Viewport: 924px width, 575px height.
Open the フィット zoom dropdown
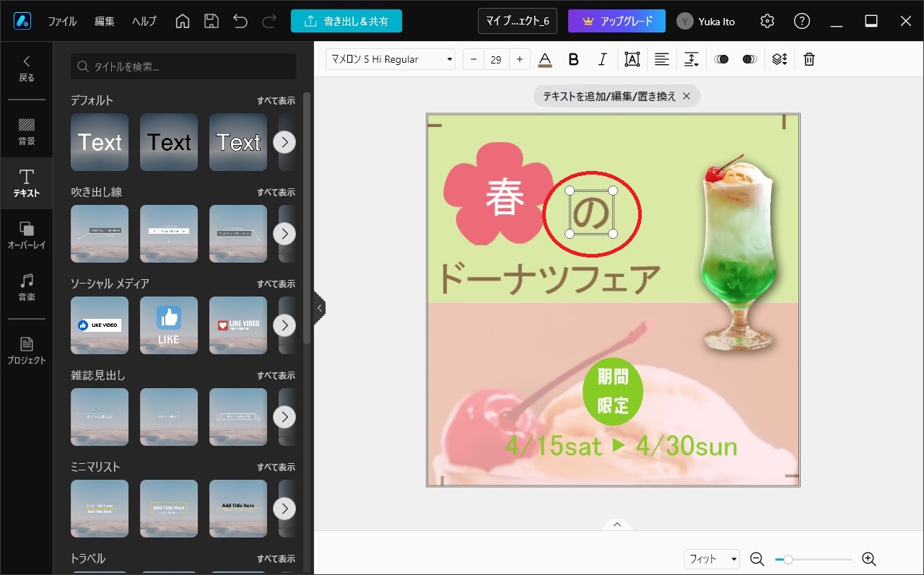point(712,559)
